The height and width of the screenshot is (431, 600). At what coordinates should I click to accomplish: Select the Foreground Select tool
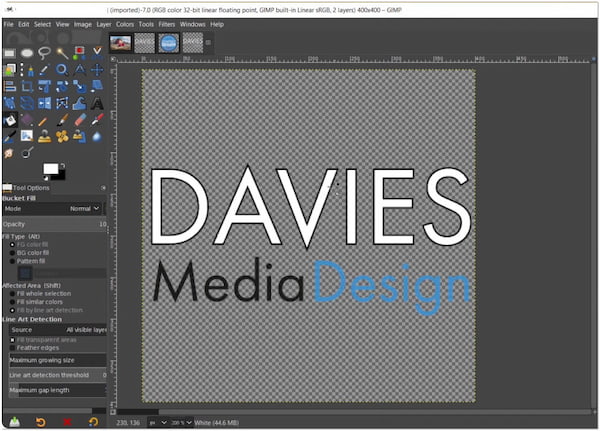(x=10, y=70)
